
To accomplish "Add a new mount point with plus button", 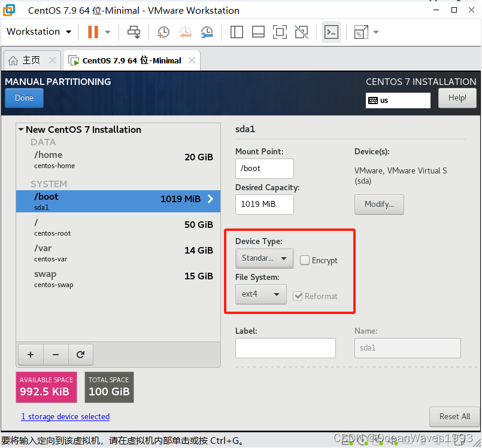I will pos(31,355).
